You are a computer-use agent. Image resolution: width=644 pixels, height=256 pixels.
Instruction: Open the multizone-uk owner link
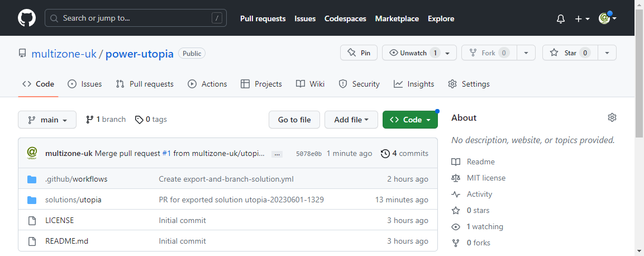click(x=64, y=54)
